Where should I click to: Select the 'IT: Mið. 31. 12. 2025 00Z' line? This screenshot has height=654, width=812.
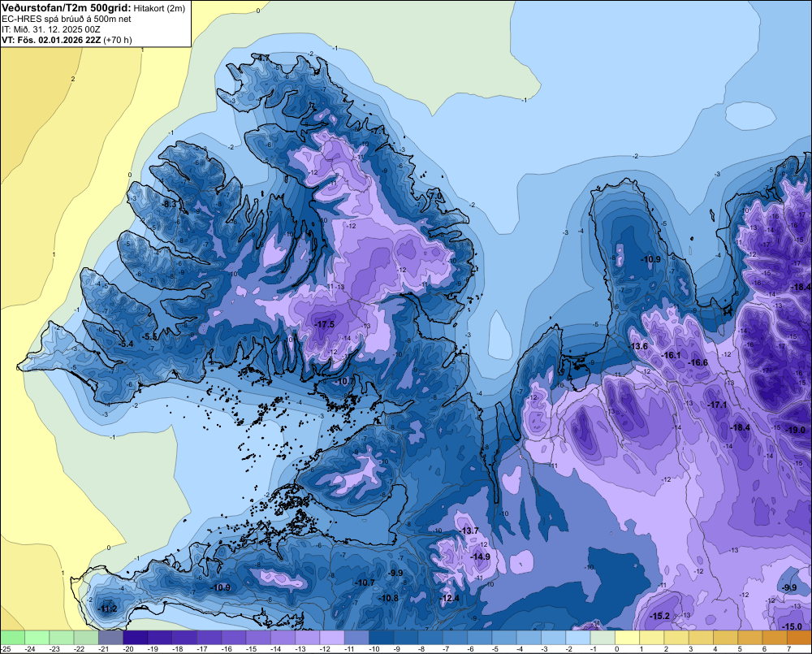click(51, 29)
